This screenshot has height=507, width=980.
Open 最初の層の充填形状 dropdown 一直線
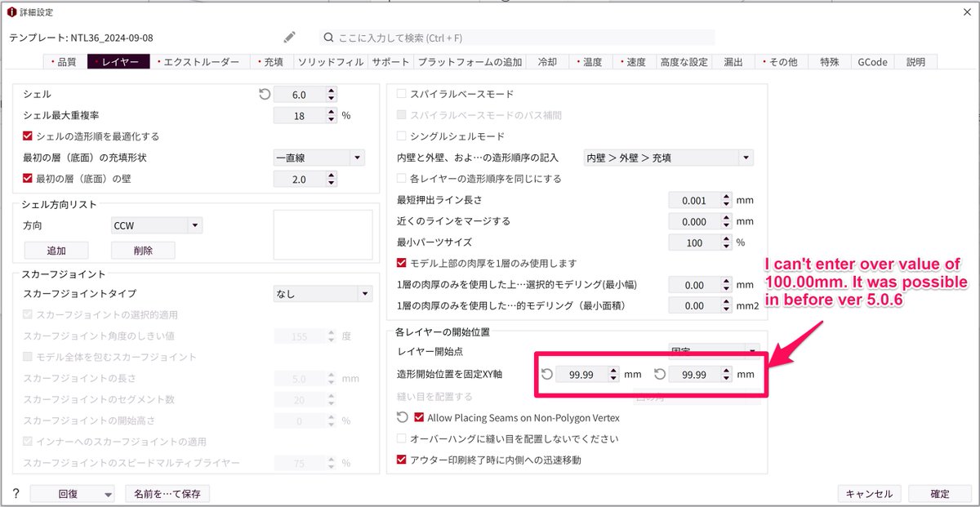coord(319,158)
